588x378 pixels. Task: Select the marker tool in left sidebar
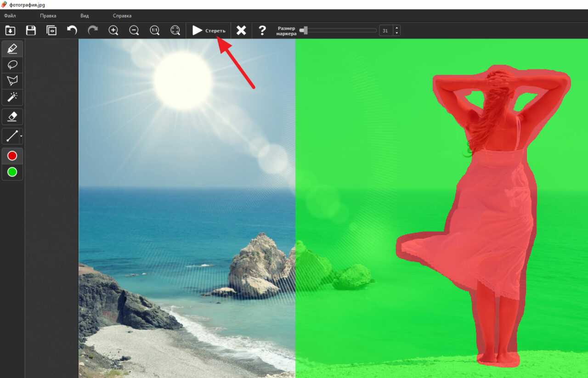coord(12,48)
